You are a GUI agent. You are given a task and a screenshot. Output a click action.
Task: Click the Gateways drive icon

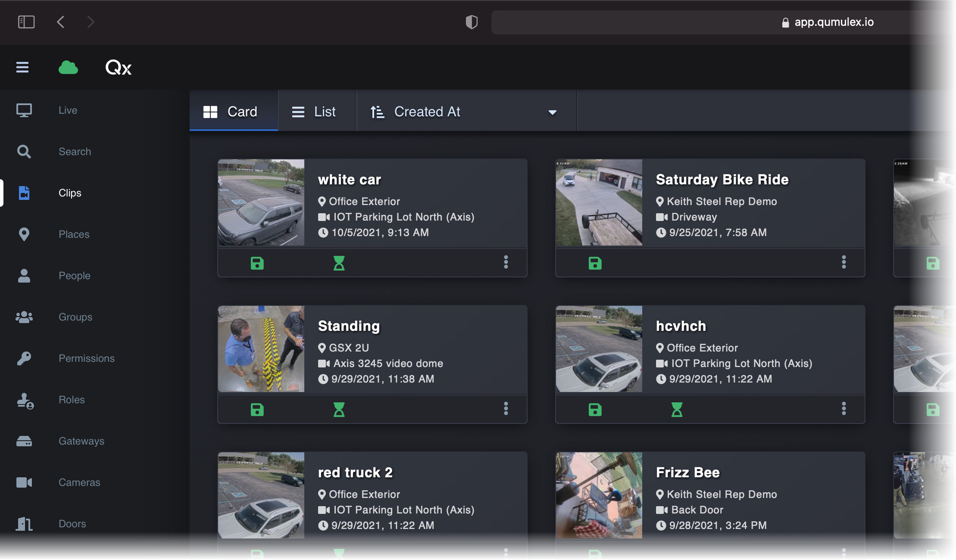[x=24, y=441]
